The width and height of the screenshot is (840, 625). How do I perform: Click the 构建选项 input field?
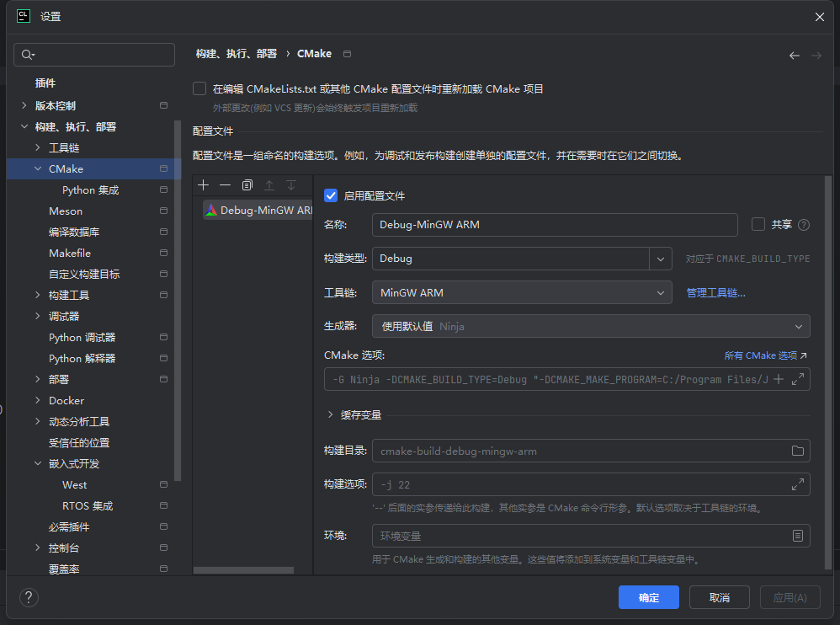pyautogui.click(x=591, y=484)
